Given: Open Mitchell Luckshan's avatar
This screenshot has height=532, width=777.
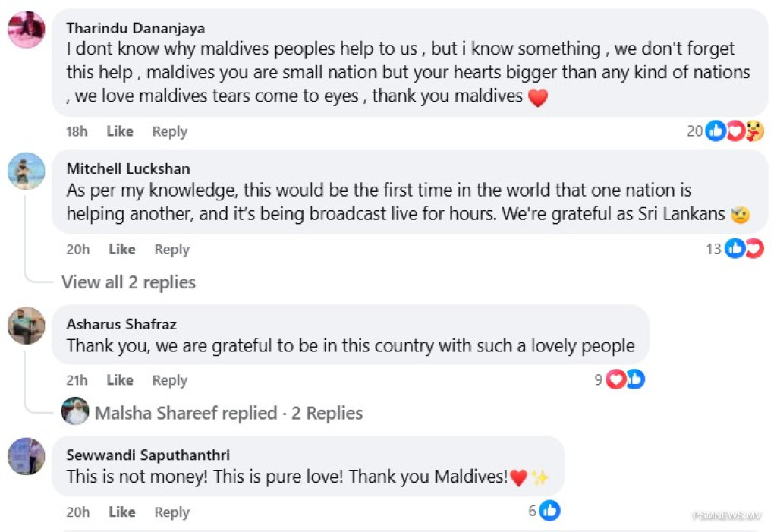Looking at the screenshot, I should (x=26, y=171).
